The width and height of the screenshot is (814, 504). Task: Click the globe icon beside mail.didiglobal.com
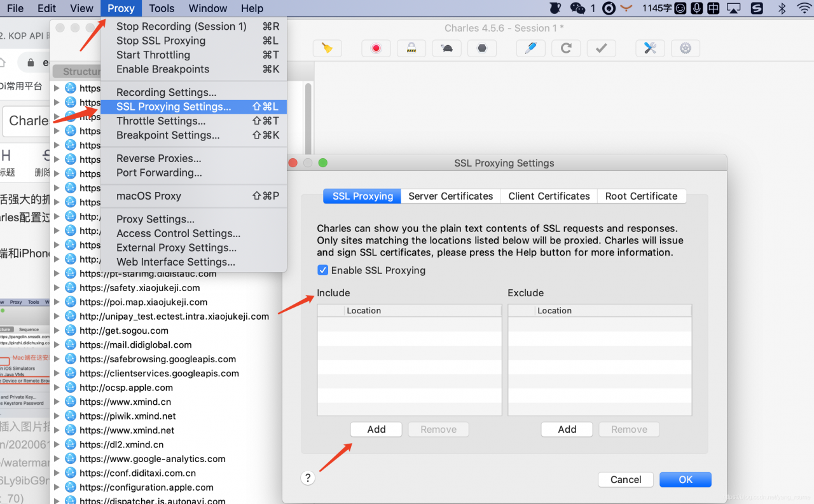(x=70, y=344)
